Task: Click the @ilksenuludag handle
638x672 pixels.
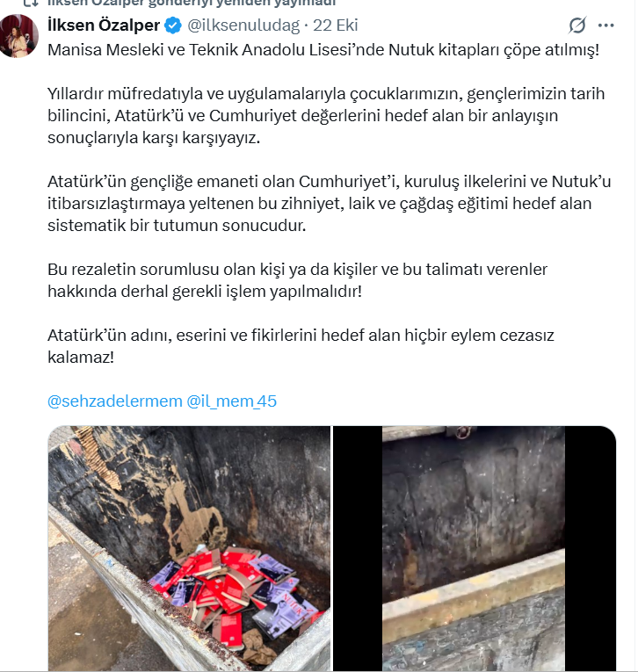Action: pyautogui.click(x=243, y=25)
